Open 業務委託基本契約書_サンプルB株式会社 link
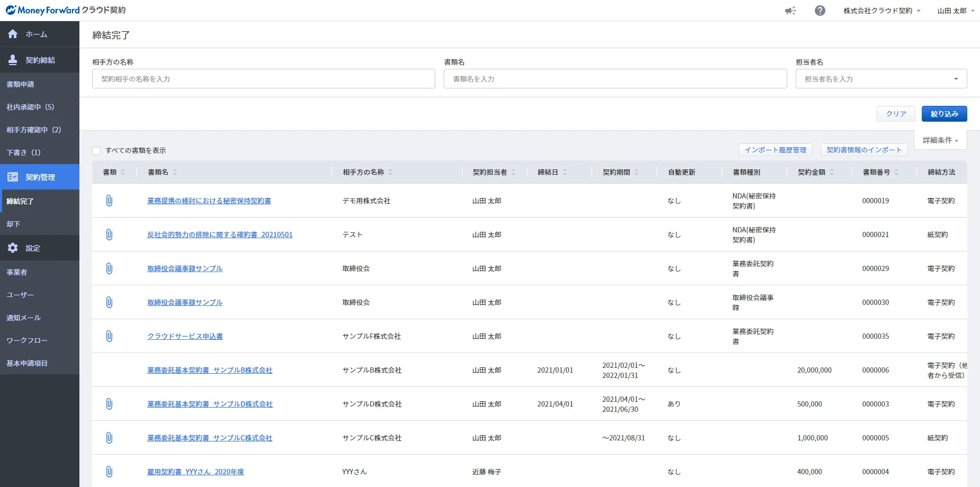Viewport: 980px width, 487px height. [210, 370]
